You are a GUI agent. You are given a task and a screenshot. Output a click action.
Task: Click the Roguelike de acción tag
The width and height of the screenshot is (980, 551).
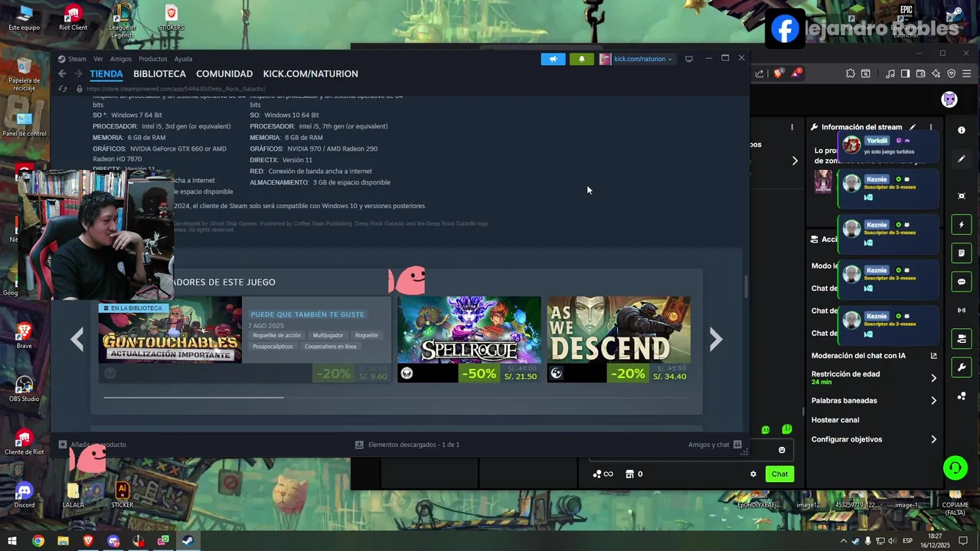point(276,335)
